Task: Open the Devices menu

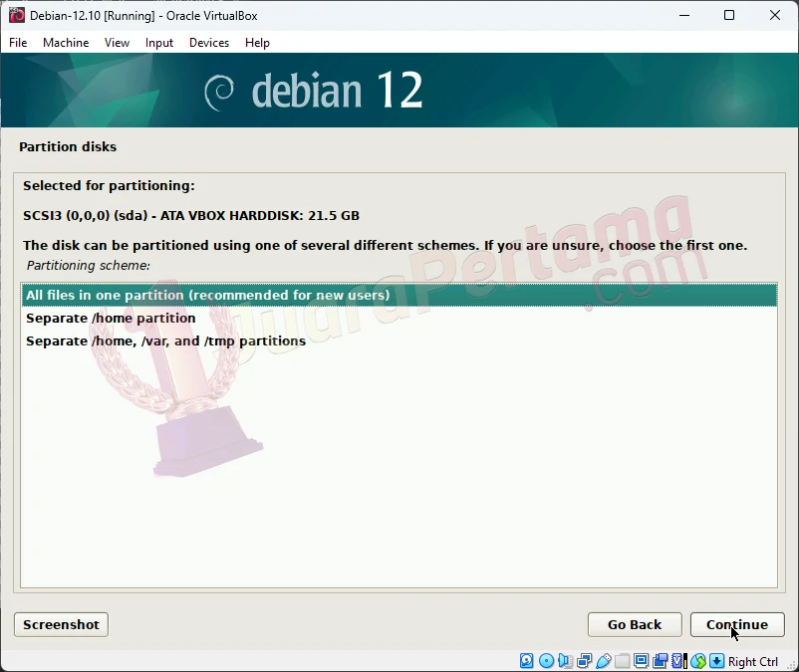Action: pyautogui.click(x=208, y=43)
